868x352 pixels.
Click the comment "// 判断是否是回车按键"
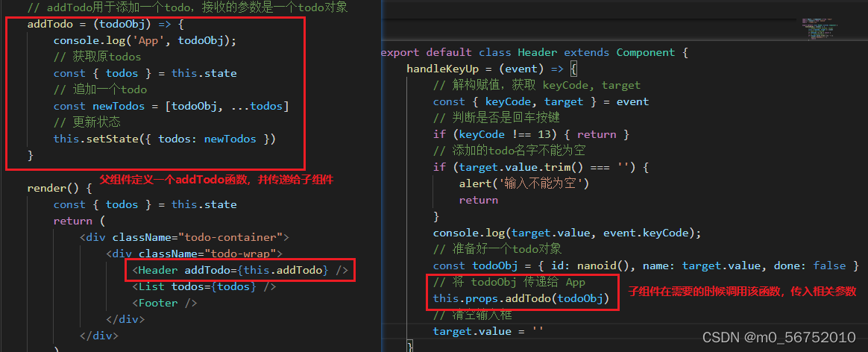[497, 118]
